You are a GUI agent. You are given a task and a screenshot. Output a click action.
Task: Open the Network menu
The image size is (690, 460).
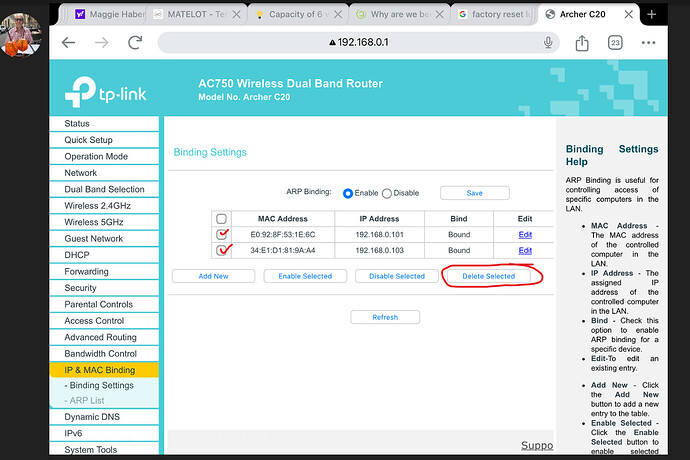(x=104, y=173)
